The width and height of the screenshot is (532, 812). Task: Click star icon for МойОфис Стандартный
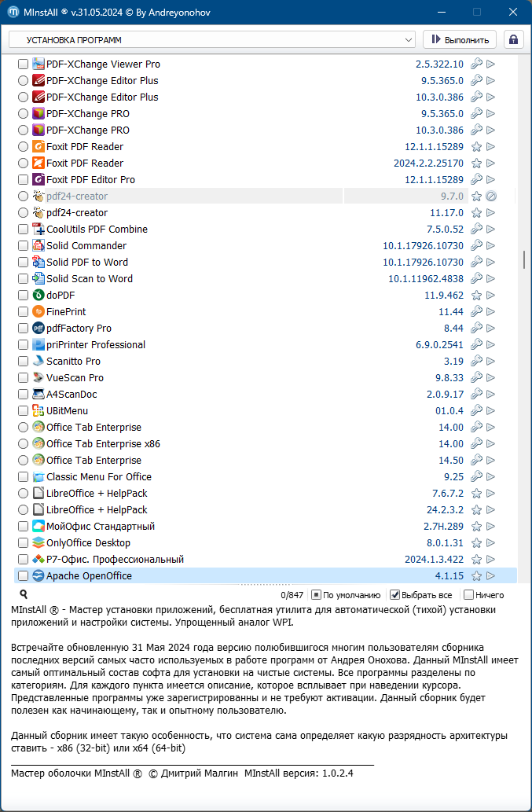(477, 526)
